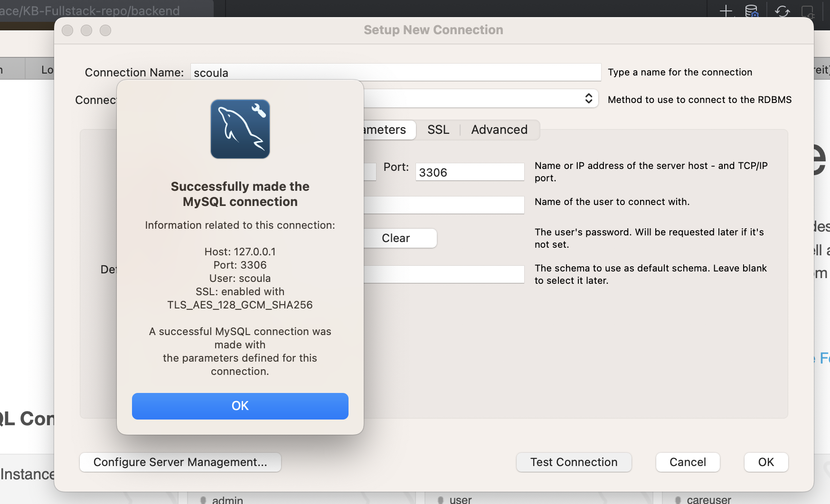Viewport: 830px width, 504px height.
Task: Click the KB-Fullstack-repo/backend tab behind the dialog
Action: (x=106, y=10)
